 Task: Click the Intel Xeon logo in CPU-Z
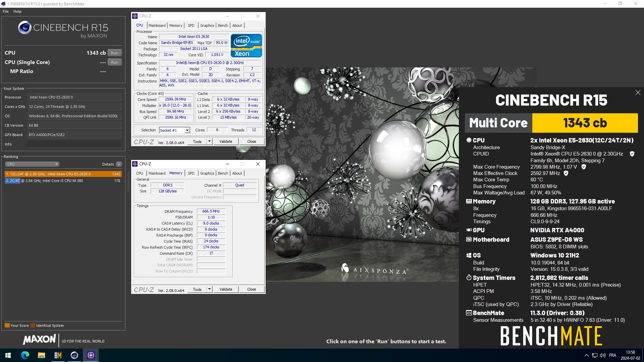pyautogui.click(x=246, y=46)
